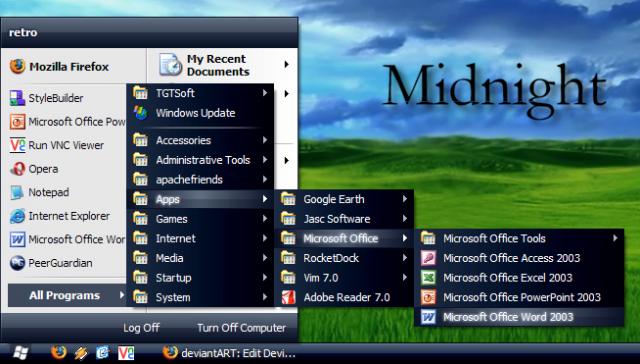Expand the Jasc Software submenu arrow
The height and width of the screenshot is (364, 640).
pyautogui.click(x=404, y=219)
